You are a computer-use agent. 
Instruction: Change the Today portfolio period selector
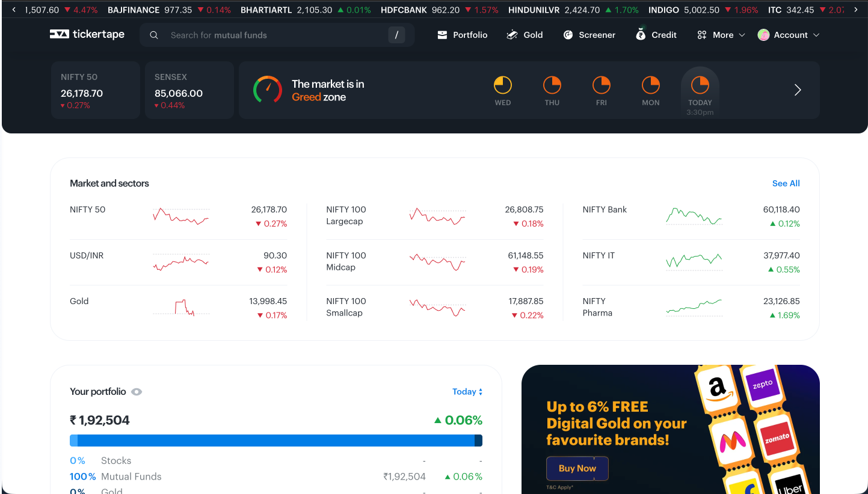467,392
